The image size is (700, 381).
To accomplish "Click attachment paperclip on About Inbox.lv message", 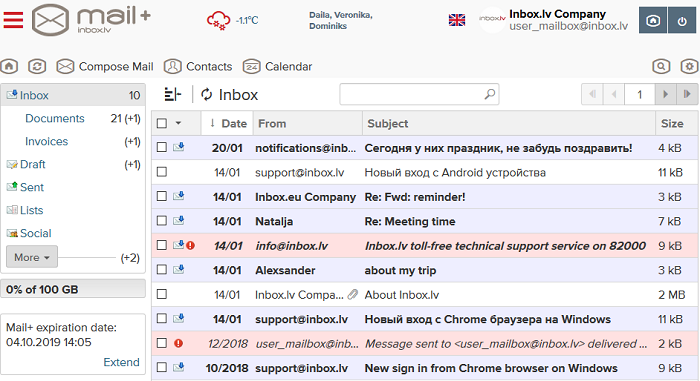I will tap(353, 294).
